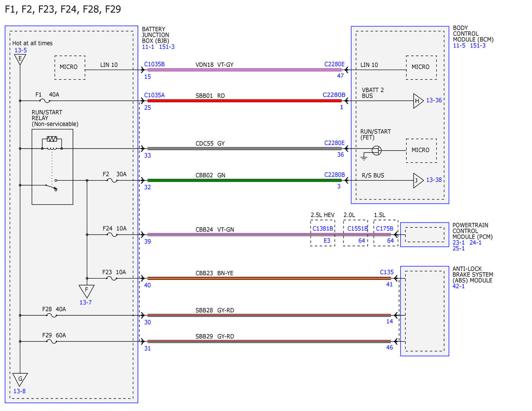Open the 2.0L connector C1551B link
Image resolution: width=532 pixels, height=411 pixels.
pyautogui.click(x=357, y=229)
